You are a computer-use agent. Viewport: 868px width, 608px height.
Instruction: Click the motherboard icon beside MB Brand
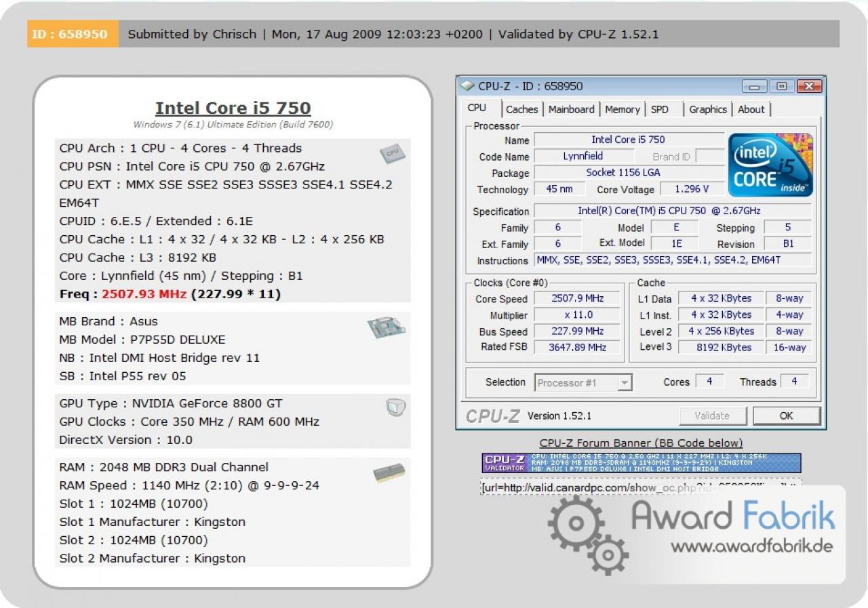tap(386, 328)
